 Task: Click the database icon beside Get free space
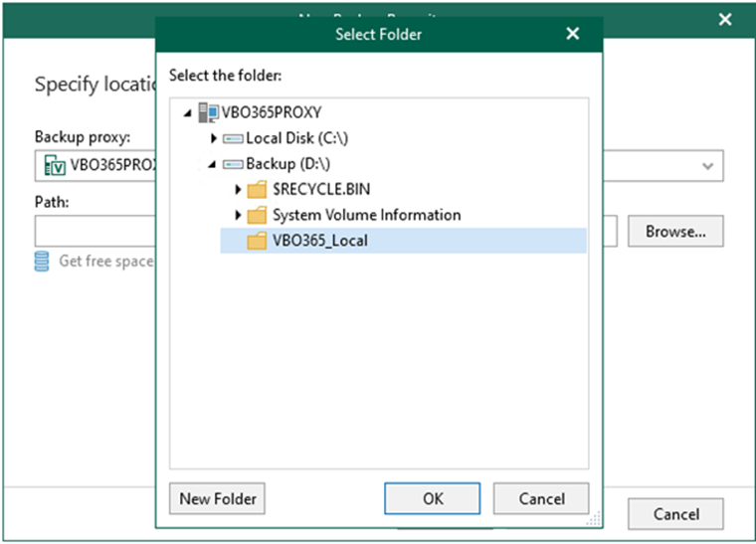tap(42, 262)
